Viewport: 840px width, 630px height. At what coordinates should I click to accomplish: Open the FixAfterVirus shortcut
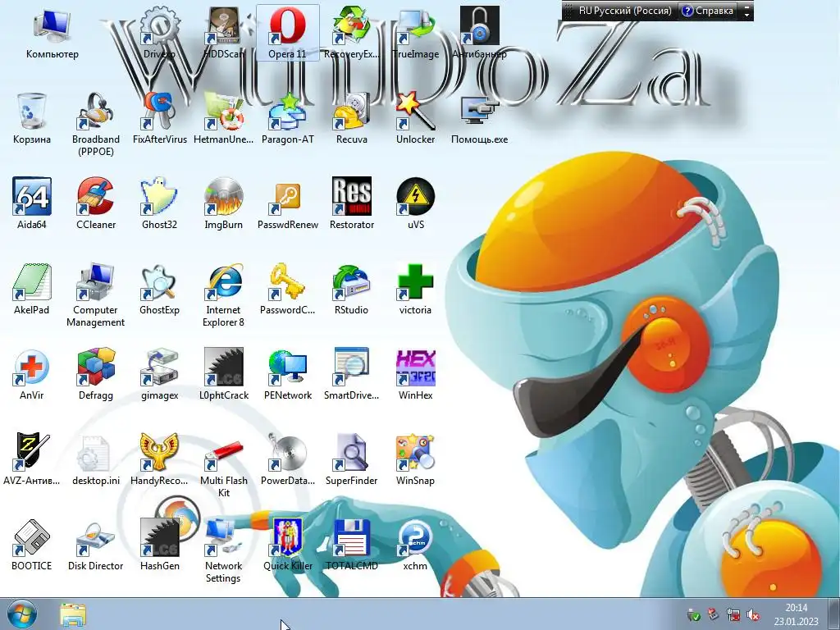160,118
